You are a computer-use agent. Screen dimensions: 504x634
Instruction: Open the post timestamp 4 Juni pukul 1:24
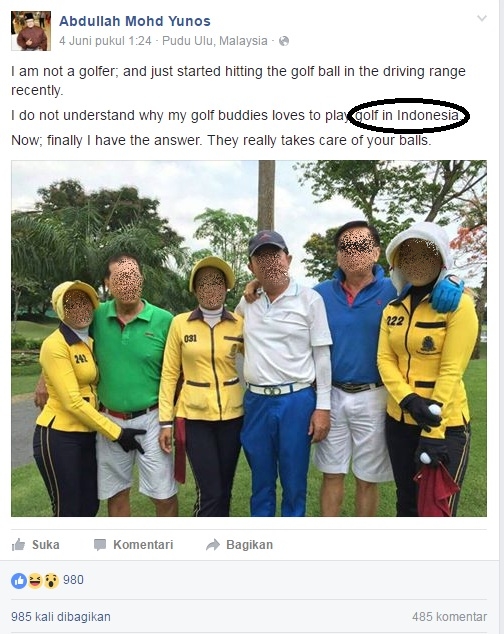(105, 41)
